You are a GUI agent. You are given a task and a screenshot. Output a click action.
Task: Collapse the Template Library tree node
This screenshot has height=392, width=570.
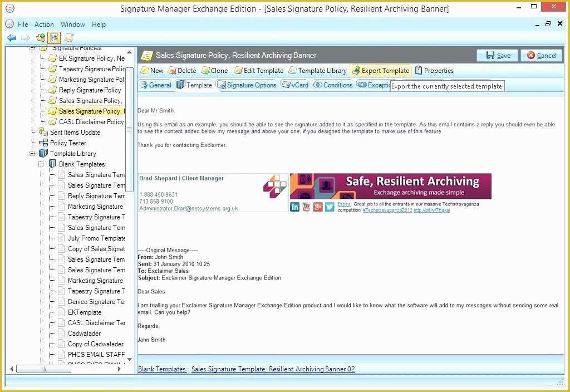(x=32, y=154)
